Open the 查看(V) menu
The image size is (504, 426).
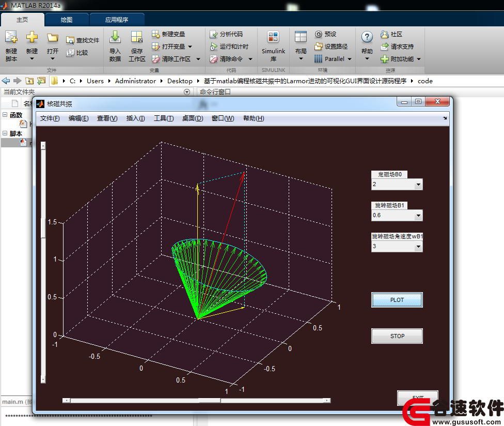click(x=107, y=118)
